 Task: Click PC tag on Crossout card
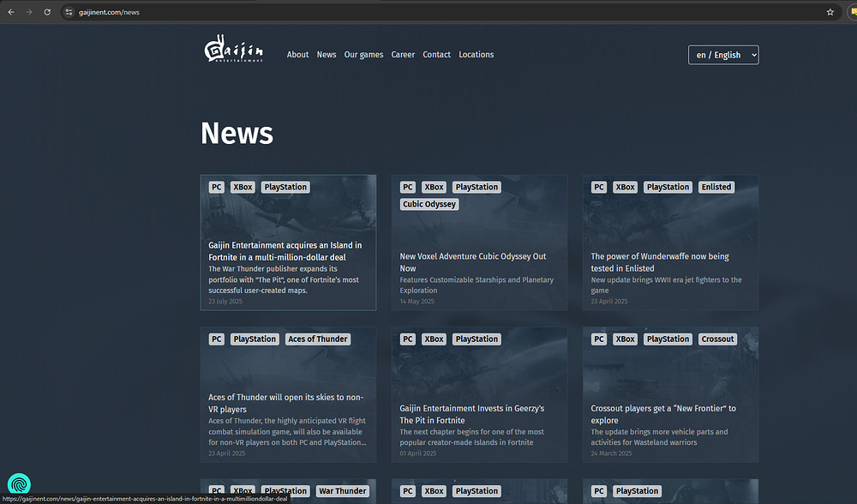(599, 339)
